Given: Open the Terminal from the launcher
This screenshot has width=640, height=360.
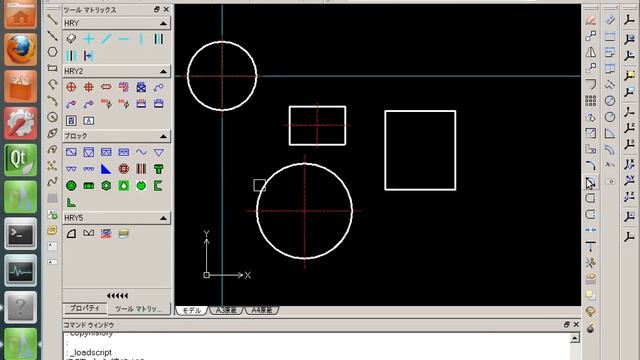Looking at the screenshot, I should [x=20, y=233].
